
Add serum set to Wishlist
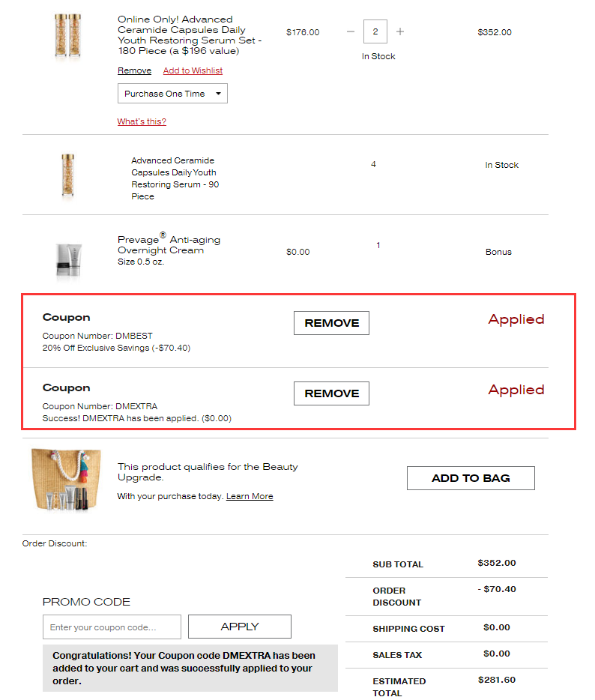click(193, 70)
